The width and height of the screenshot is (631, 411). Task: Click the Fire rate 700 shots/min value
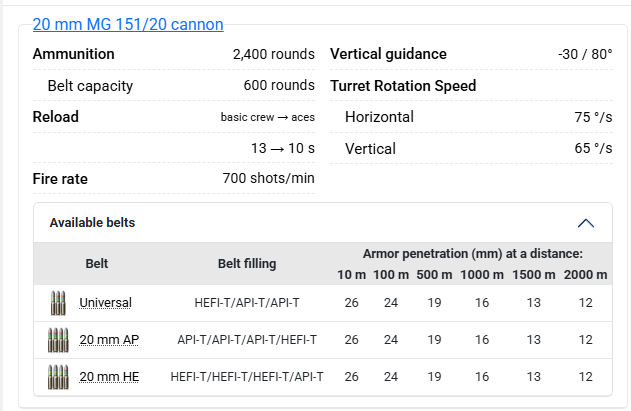268,179
